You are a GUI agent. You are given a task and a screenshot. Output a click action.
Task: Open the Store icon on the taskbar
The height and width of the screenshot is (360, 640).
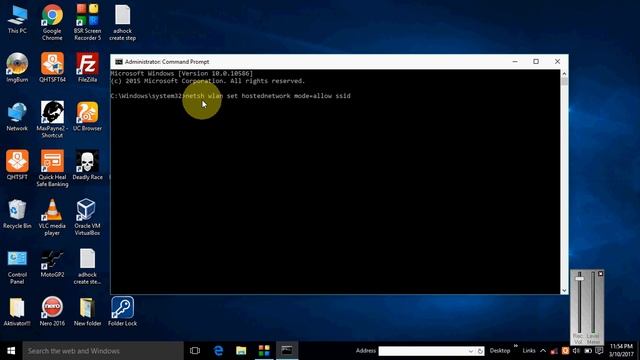[264, 351]
